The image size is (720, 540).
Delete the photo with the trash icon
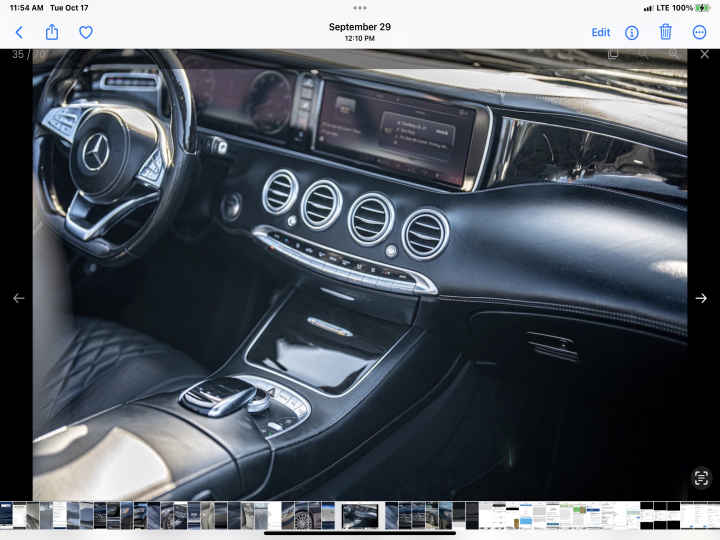tap(665, 32)
